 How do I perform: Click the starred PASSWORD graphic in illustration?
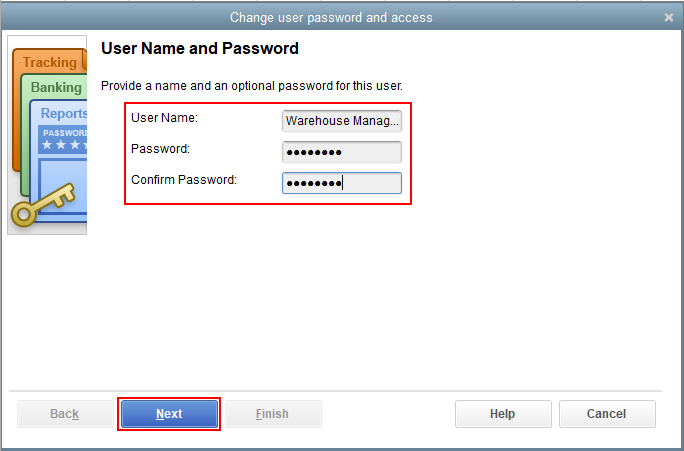pos(64,140)
